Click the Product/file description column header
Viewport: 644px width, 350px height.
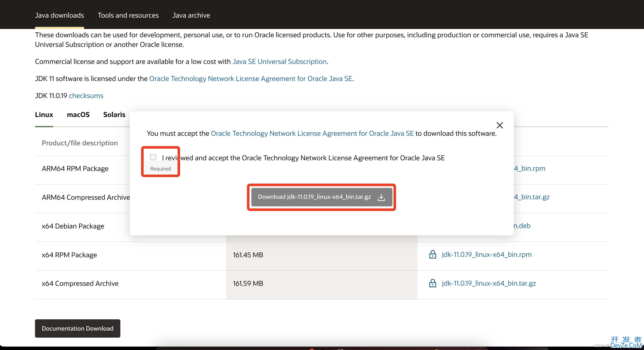[x=80, y=143]
